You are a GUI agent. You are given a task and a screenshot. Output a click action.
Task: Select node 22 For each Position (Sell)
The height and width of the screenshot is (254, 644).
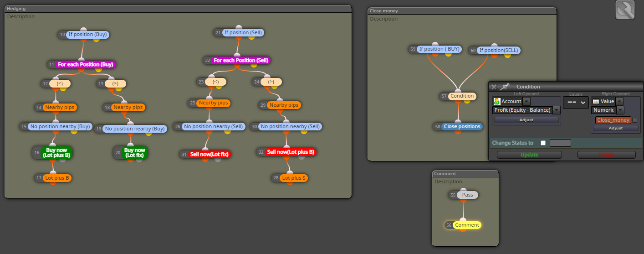(x=241, y=60)
